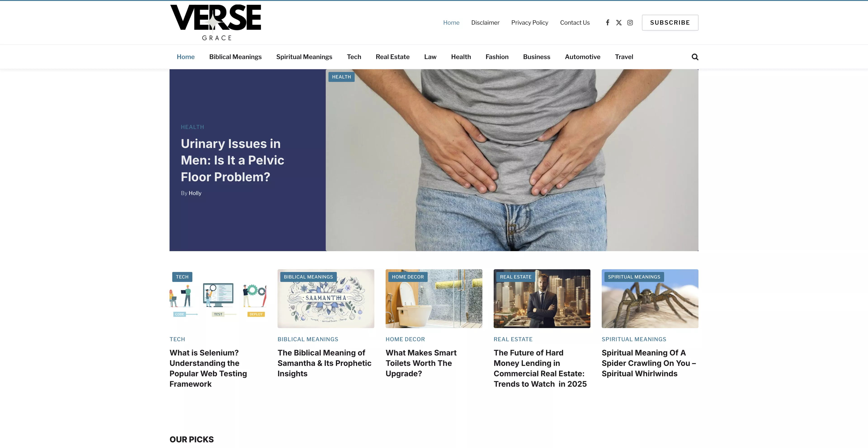Open the Automotive category menu

(x=583, y=57)
